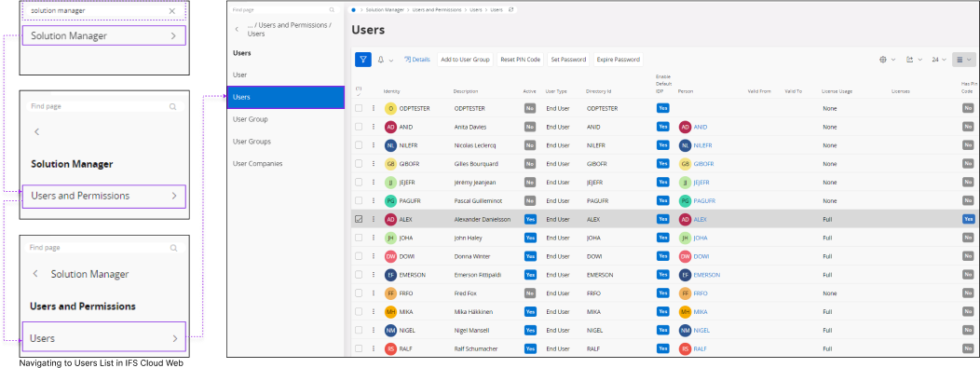Click Solution Manager in the breadcrumb

click(386, 10)
